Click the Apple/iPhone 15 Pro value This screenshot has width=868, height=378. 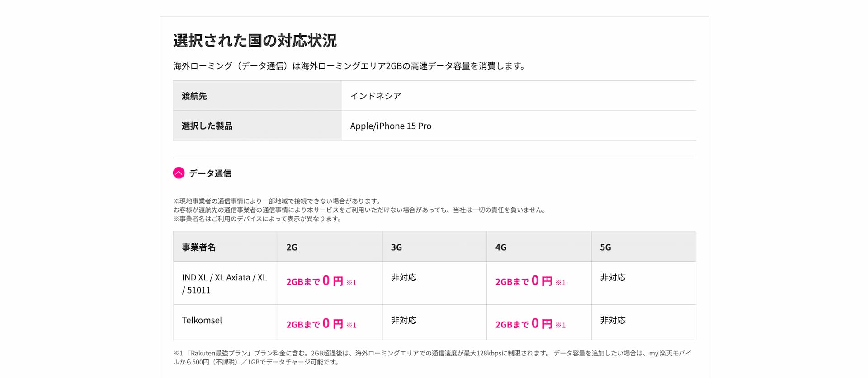point(391,126)
